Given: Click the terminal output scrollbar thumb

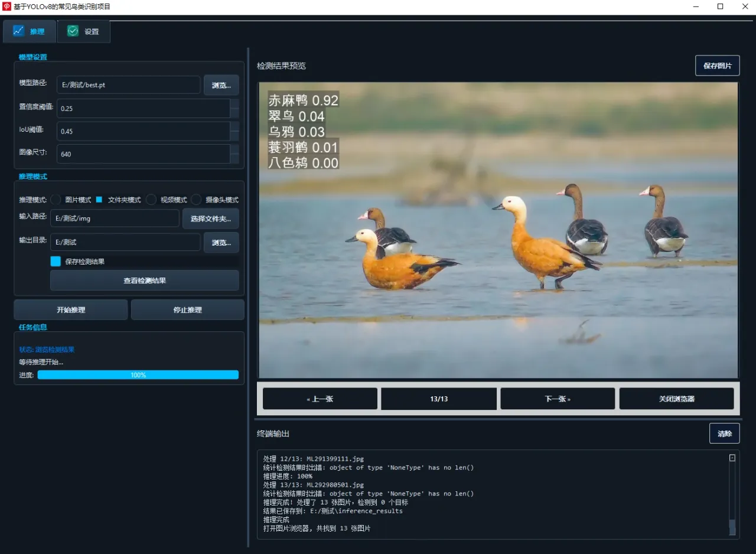Looking at the screenshot, I should coord(732,526).
